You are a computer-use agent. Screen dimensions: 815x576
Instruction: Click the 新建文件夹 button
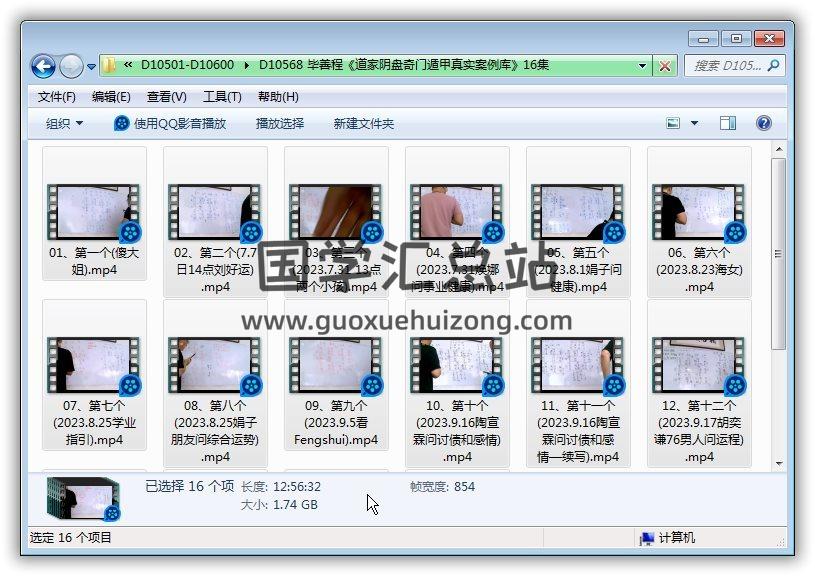(x=363, y=123)
